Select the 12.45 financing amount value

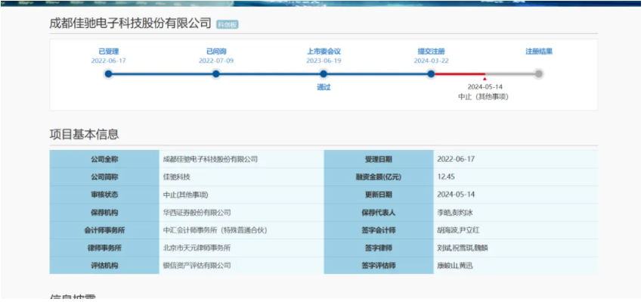tap(446, 177)
